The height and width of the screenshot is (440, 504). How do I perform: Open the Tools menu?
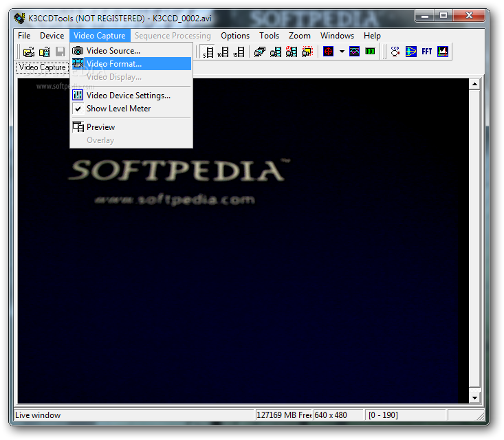coord(270,36)
